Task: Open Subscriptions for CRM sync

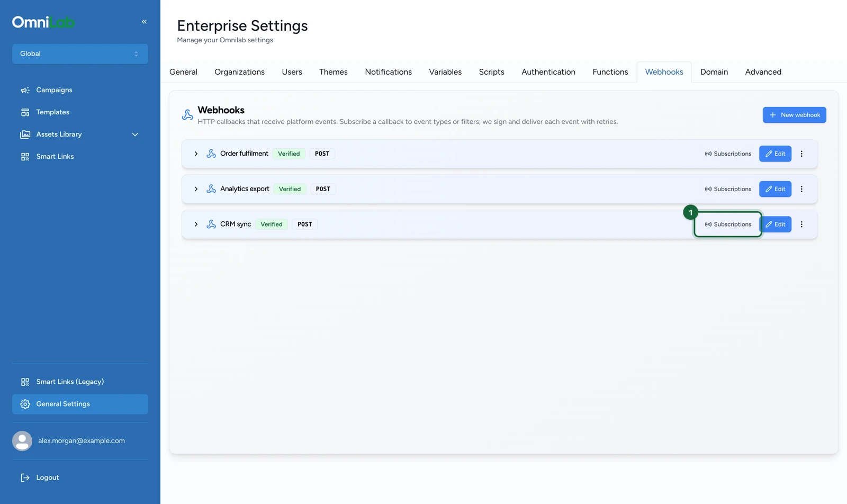Action: click(728, 224)
